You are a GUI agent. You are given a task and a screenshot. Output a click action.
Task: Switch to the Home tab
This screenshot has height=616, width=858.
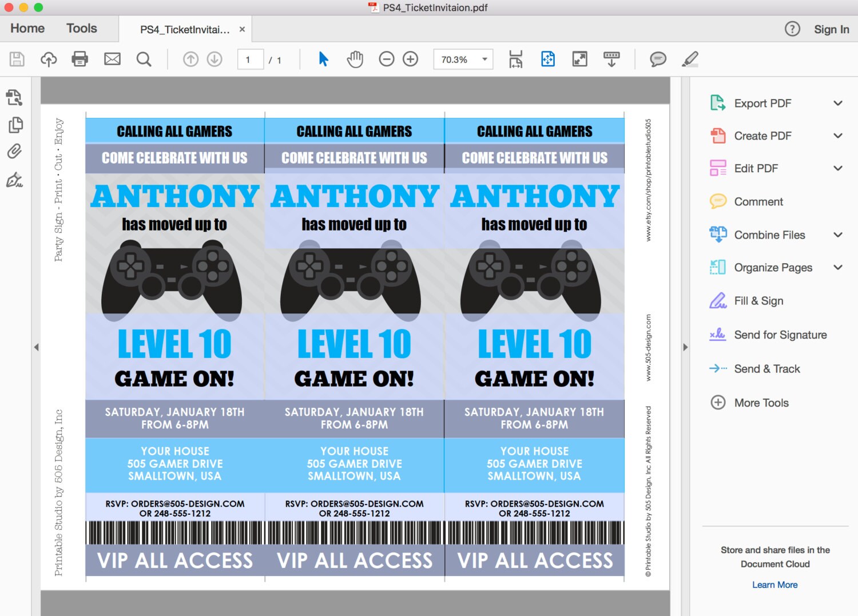pyautogui.click(x=27, y=28)
